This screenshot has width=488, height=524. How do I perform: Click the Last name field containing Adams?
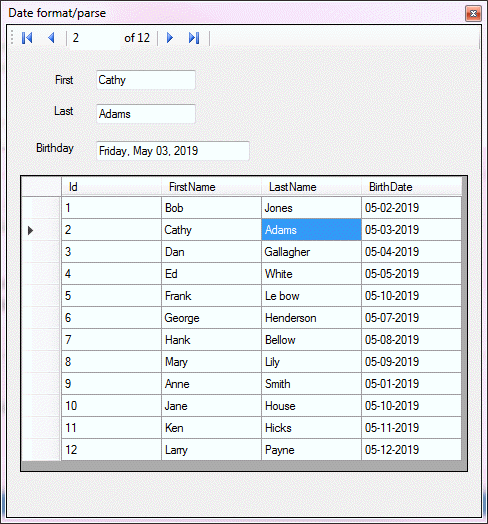(146, 114)
